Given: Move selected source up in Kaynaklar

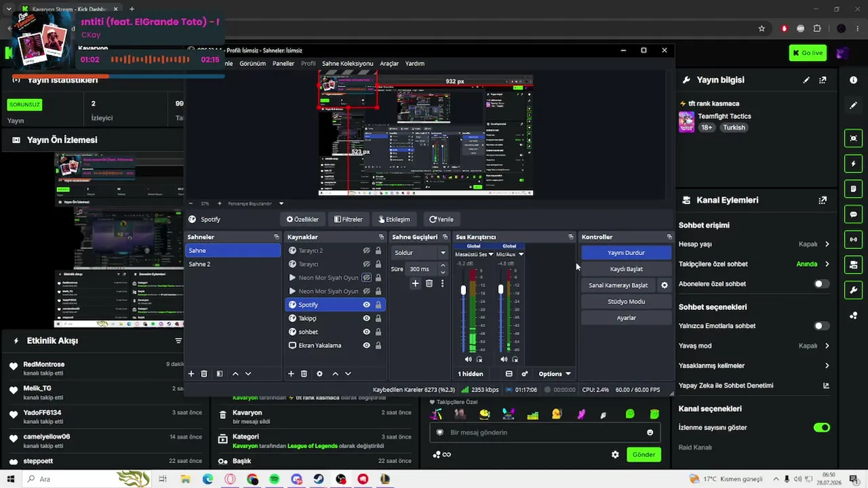Looking at the screenshot, I should (335, 373).
